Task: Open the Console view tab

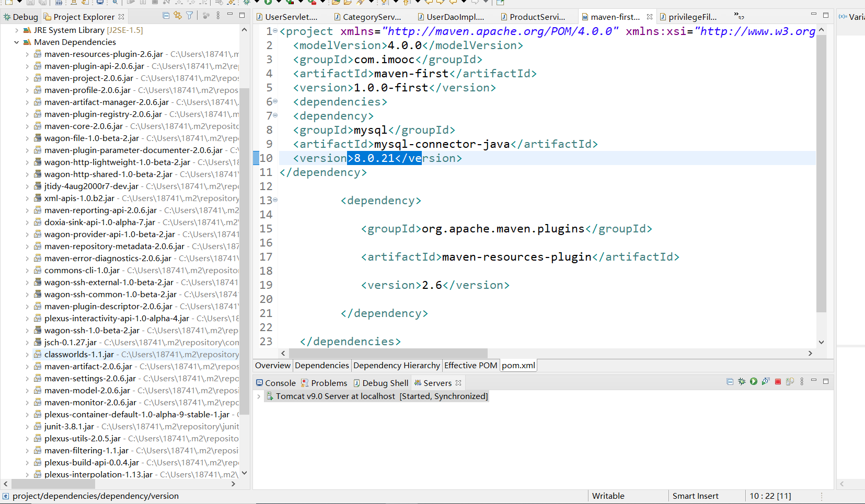Action: click(x=276, y=383)
